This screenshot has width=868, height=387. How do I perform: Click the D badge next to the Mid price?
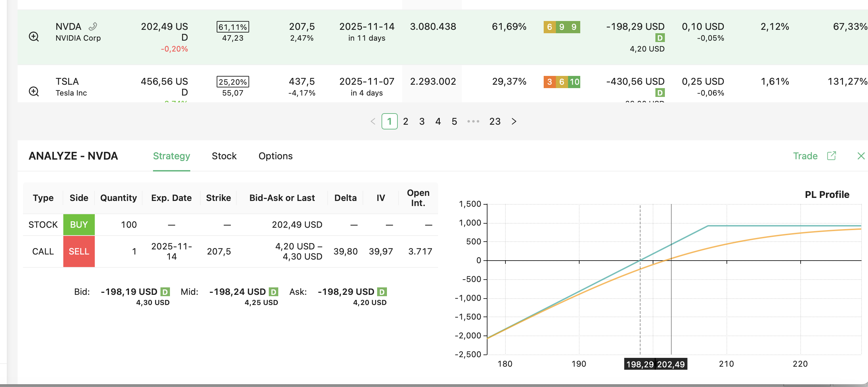(x=273, y=292)
